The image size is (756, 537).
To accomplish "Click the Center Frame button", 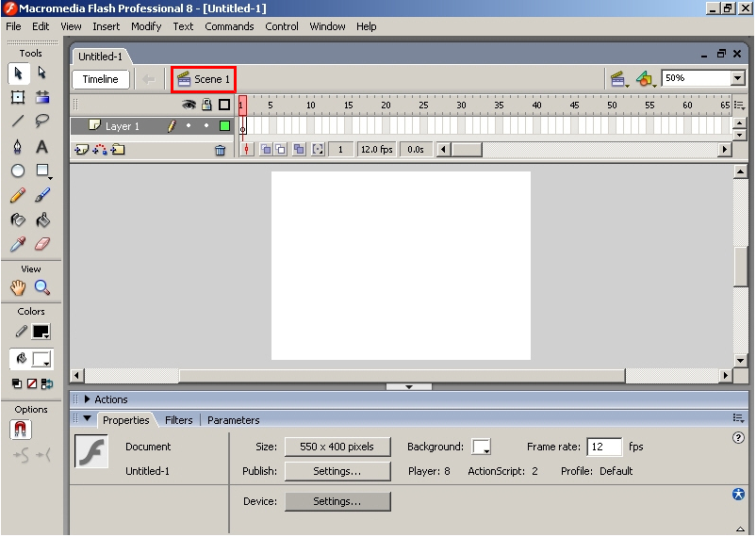I will (x=246, y=150).
